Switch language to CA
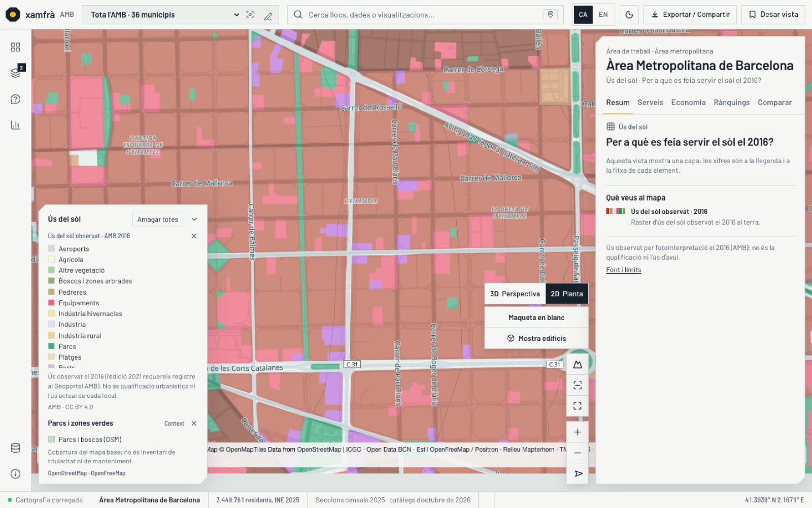The width and height of the screenshot is (812, 508). pos(583,15)
